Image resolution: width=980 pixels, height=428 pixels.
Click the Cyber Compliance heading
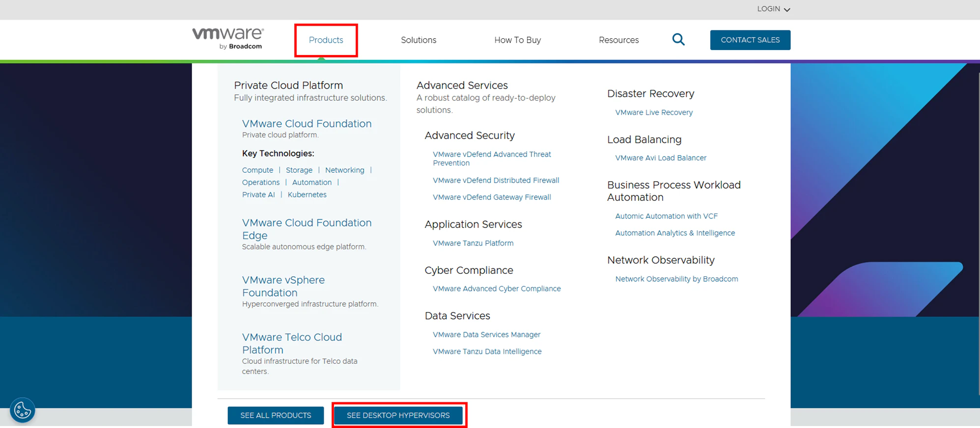coord(469,270)
